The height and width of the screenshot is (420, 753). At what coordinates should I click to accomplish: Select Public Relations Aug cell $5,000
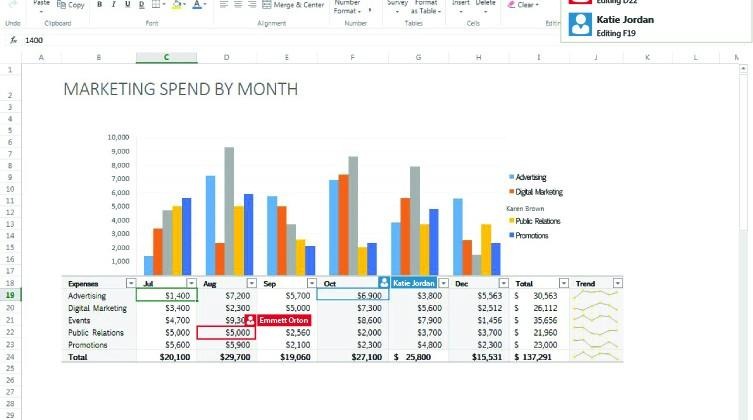pos(226,332)
